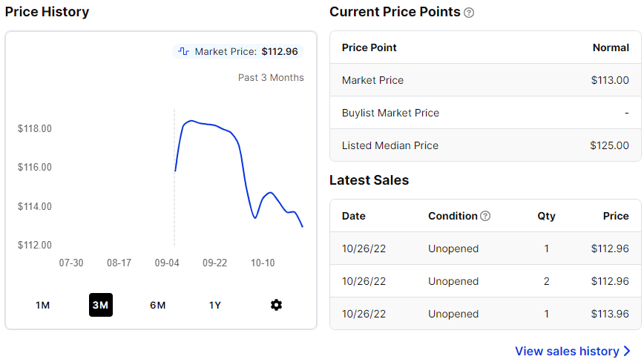This screenshot has height=362, width=644.
Task: Click the View sales history chevron arrow
Action: (x=628, y=351)
